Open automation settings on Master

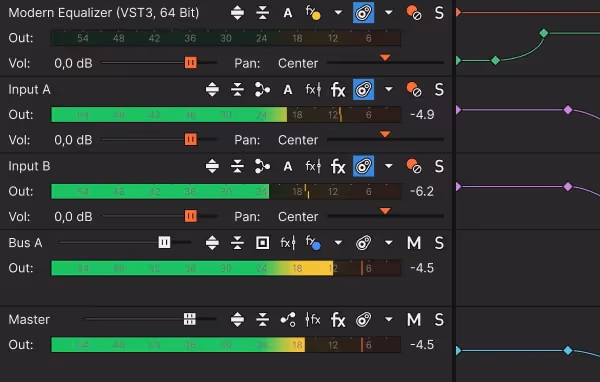click(x=363, y=319)
